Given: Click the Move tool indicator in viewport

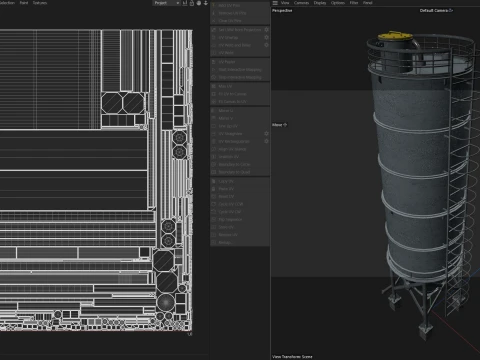Looking at the screenshot, I should [279, 125].
